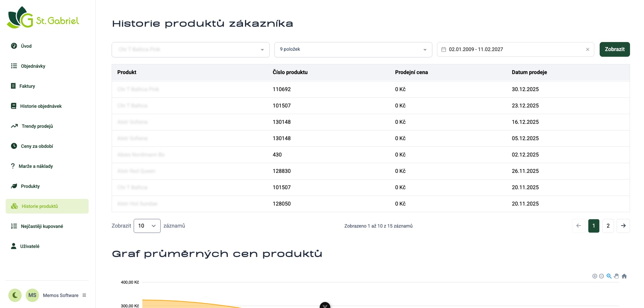This screenshot has width=644, height=308.
Task: Activate the chart panning hand tool
Action: 616,276
